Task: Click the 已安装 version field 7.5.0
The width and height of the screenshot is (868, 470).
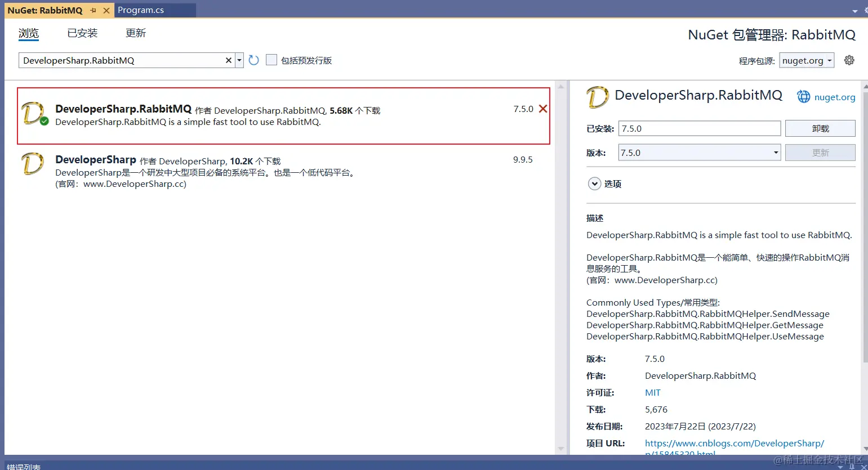Action: coord(700,128)
